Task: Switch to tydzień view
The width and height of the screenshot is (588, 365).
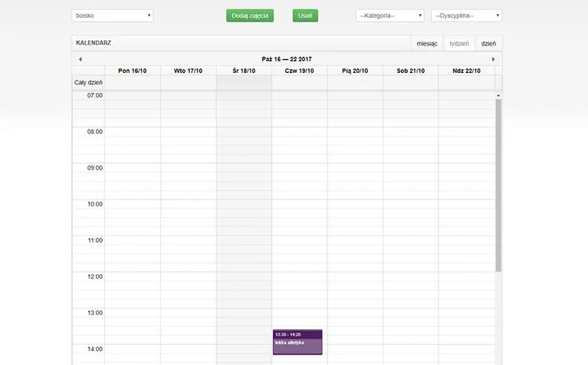Action: [x=459, y=43]
